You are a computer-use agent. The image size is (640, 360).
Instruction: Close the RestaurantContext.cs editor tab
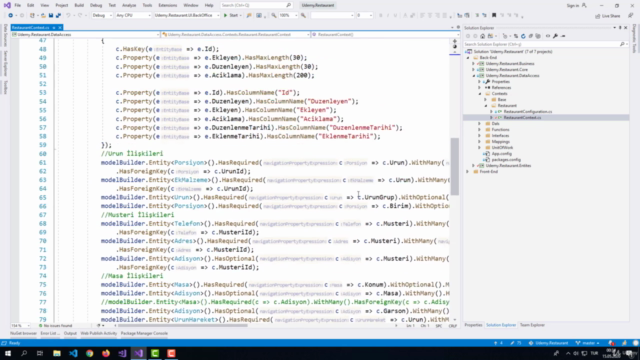(60, 27)
